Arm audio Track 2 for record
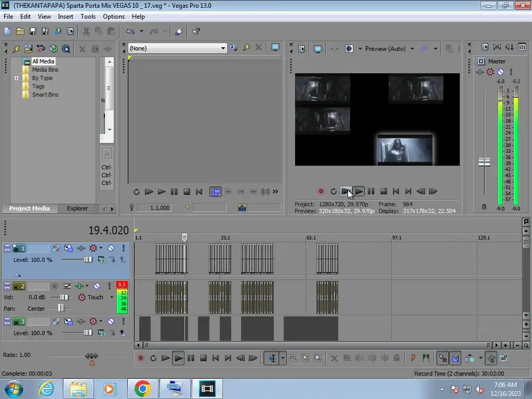The height and width of the screenshot is (399, 532). click(54, 286)
